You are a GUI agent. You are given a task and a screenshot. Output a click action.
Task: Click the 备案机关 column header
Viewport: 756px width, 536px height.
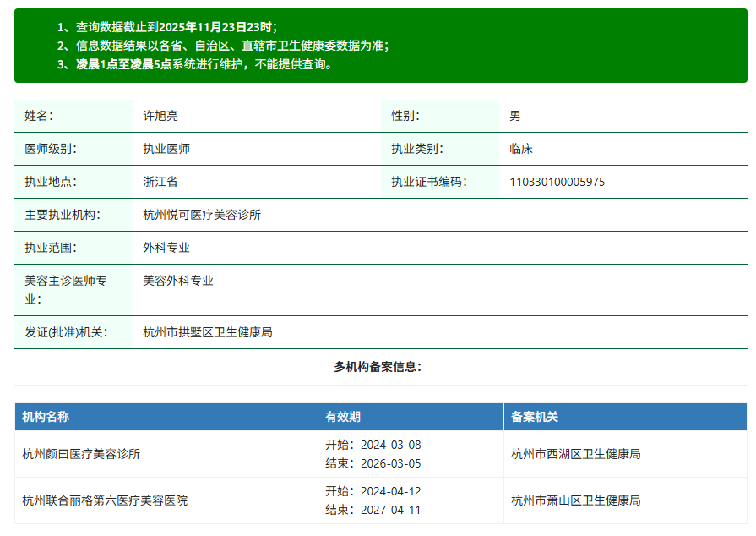[x=535, y=417]
